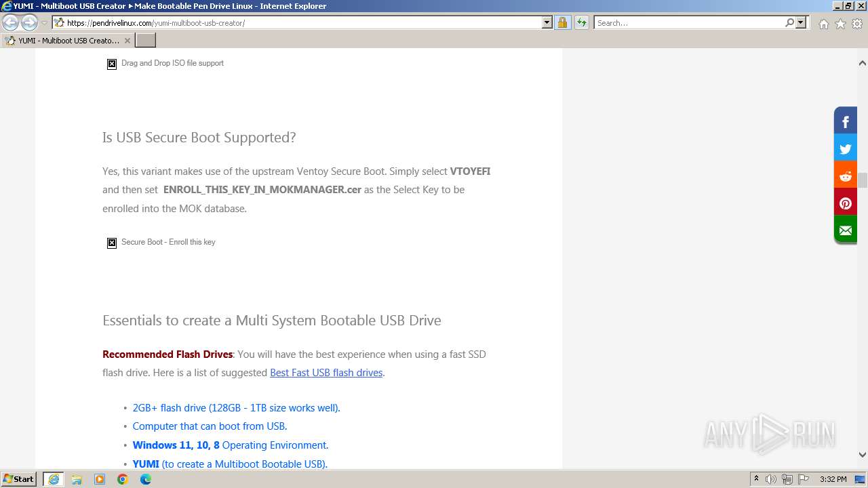This screenshot has height=488, width=868.
Task: Open the 2GB+ flash drive link
Action: click(x=236, y=408)
